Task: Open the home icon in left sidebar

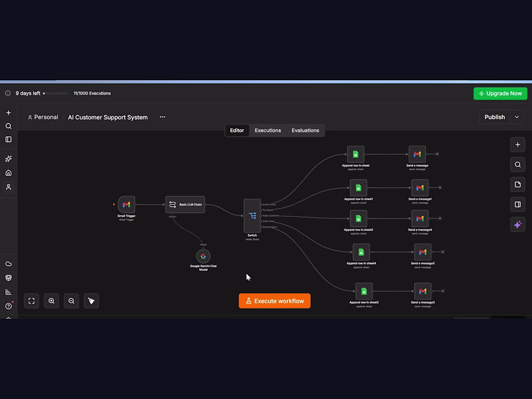Action: 9,173
